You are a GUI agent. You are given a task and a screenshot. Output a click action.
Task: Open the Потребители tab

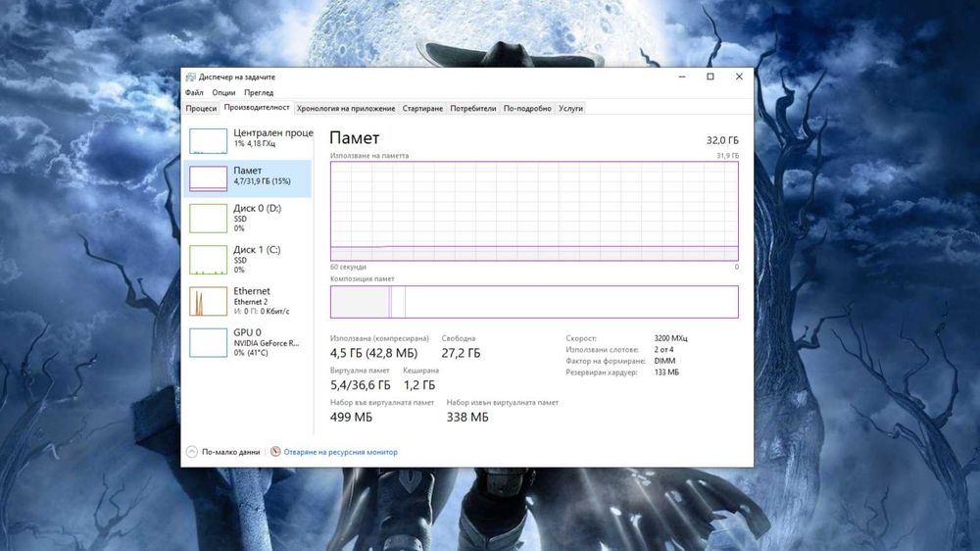[473, 108]
